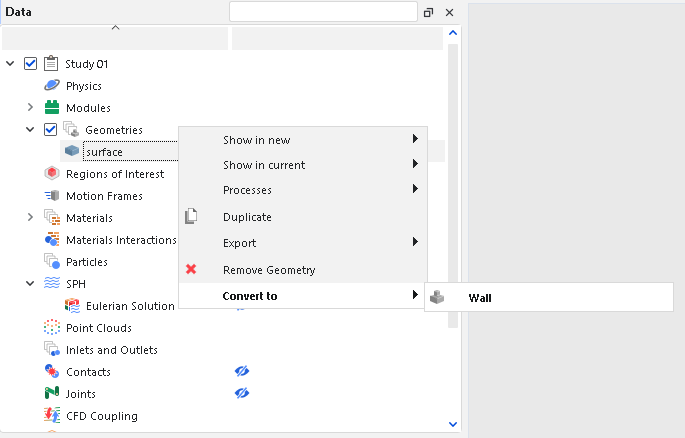Choose Duplicate from the context menu
Image resolution: width=685 pixels, height=438 pixels.
247,217
